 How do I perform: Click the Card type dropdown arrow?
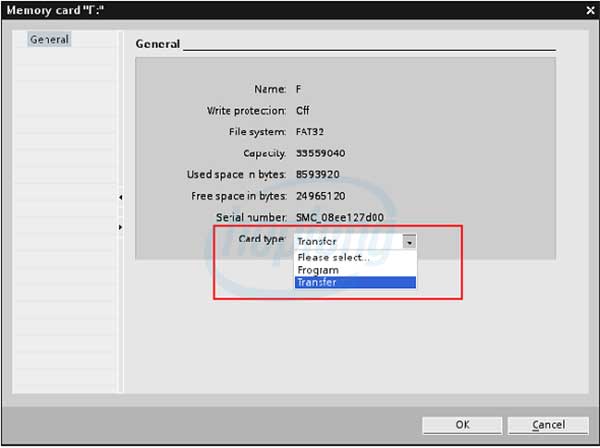point(409,242)
